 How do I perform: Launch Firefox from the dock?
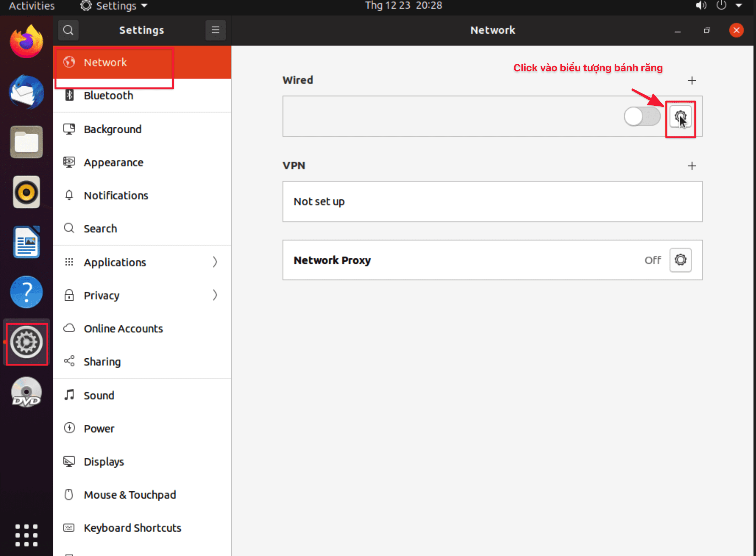(x=26, y=41)
